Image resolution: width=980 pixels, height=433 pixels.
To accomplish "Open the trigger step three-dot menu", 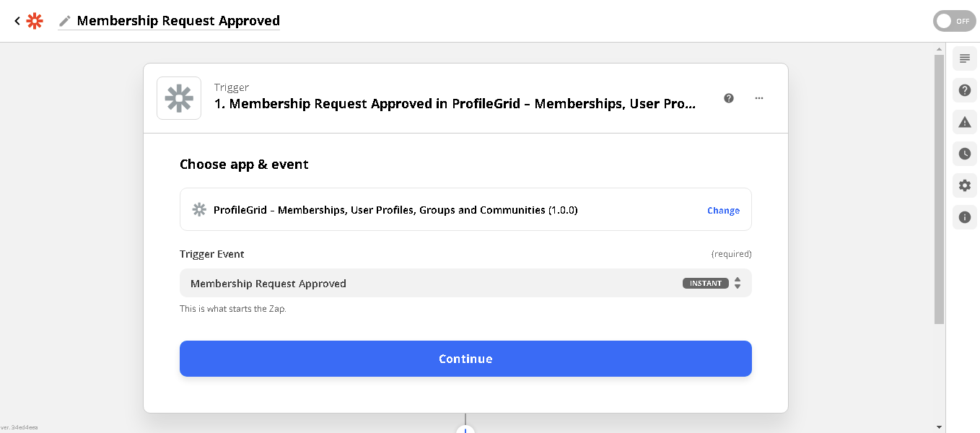I will (759, 98).
